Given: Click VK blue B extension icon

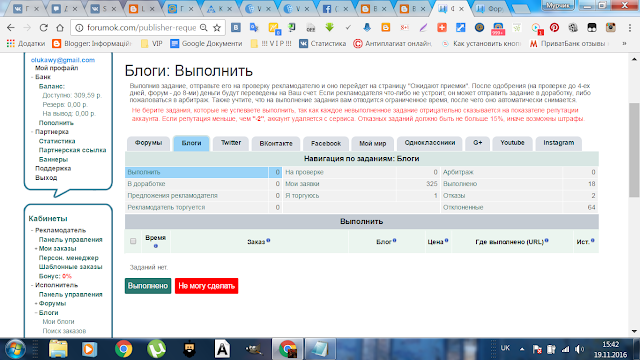Looking at the screenshot, I should (x=236, y=28).
